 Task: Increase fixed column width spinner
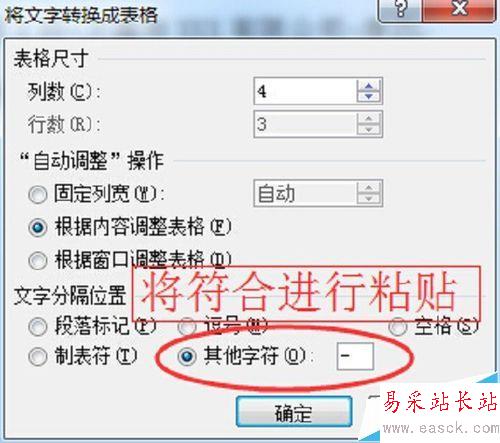tap(368, 188)
